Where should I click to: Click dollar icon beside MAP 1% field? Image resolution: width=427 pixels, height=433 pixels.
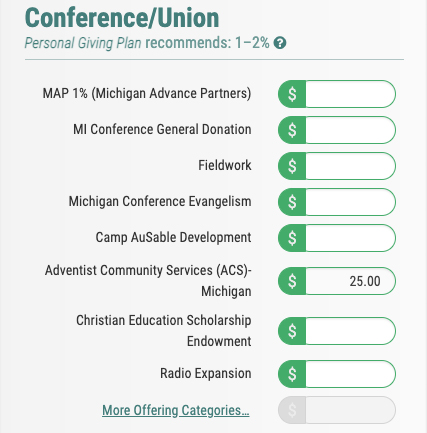tap(292, 94)
